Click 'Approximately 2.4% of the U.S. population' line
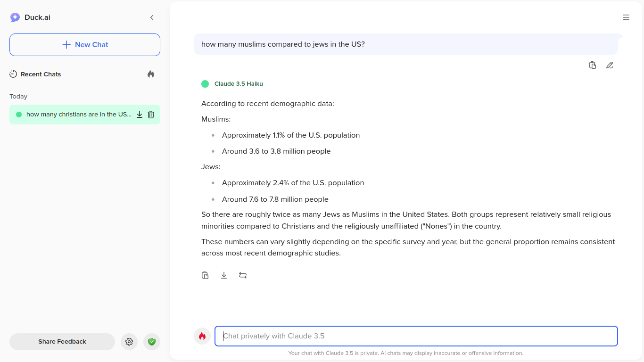This screenshot has width=644, height=362. (x=293, y=183)
